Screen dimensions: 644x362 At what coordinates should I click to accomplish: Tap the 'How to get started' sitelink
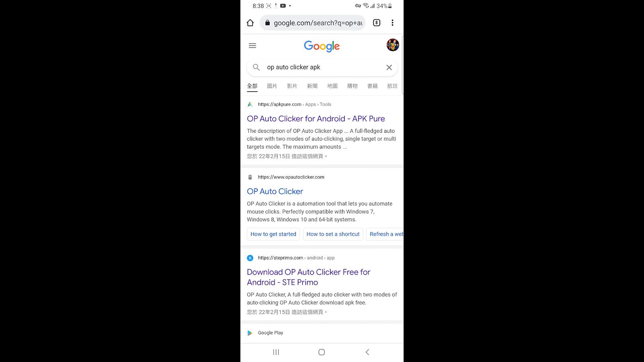[x=273, y=234]
